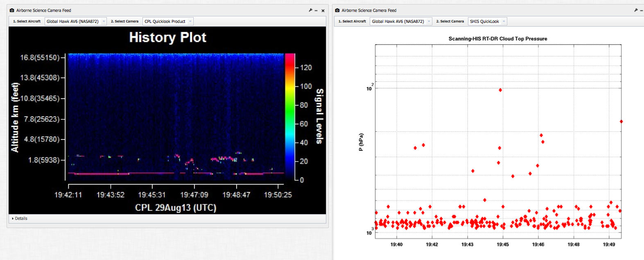
Task: Expand the Details section
Action: [x=20, y=218]
